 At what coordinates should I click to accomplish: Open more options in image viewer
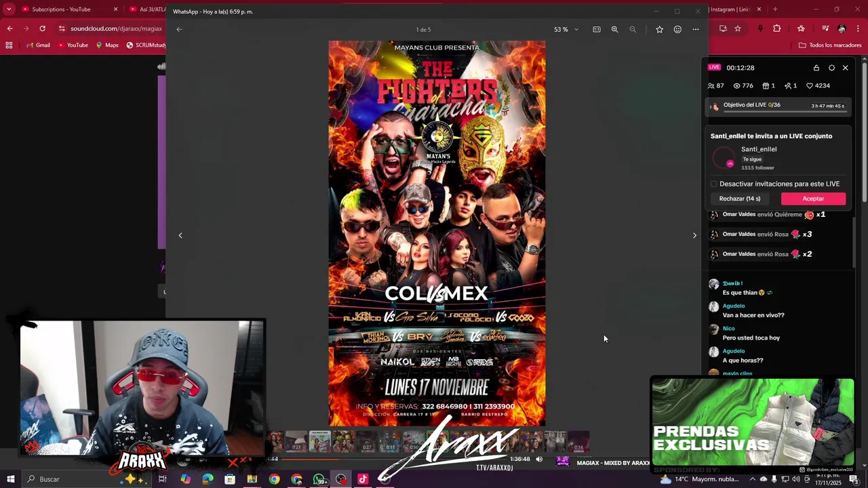(696, 29)
